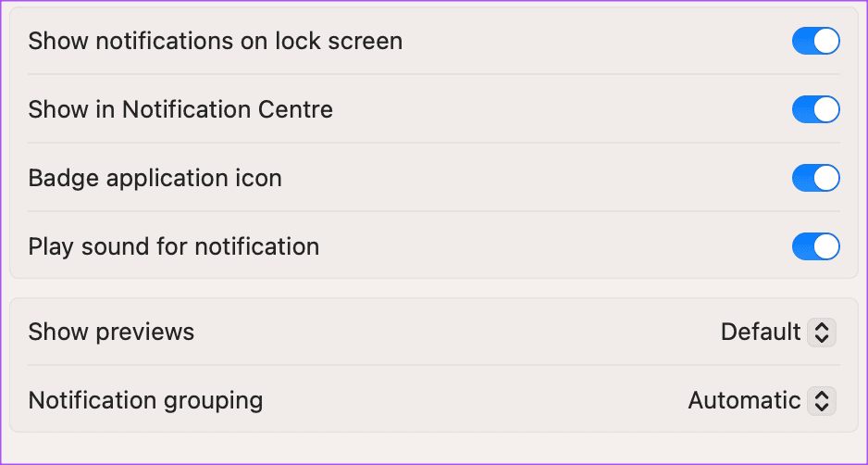Turn off Badge application icon switch

pos(815,178)
